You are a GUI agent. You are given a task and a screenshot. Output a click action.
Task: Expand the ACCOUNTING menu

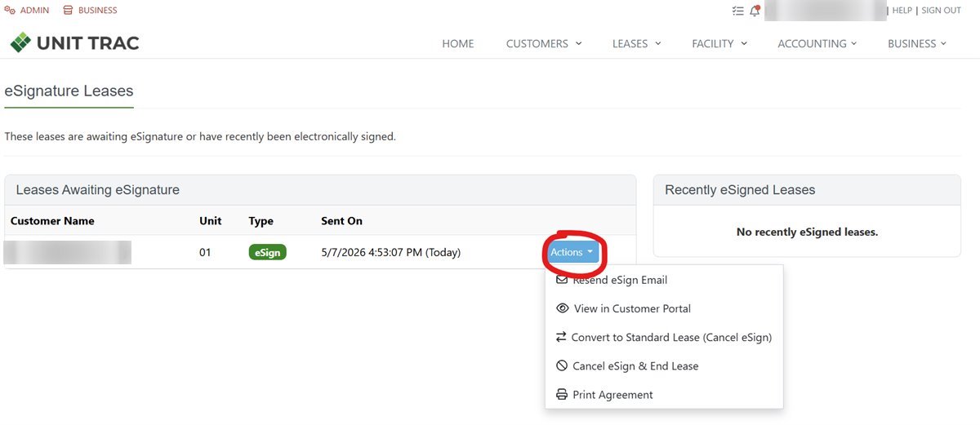pos(817,44)
